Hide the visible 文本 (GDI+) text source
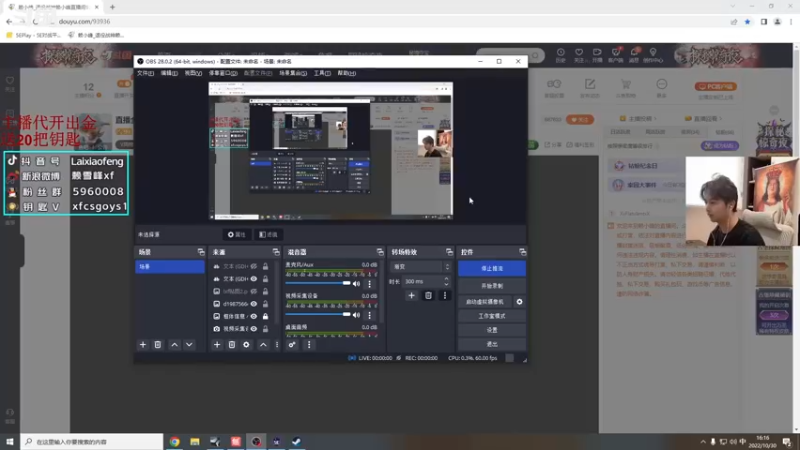 coord(254,279)
